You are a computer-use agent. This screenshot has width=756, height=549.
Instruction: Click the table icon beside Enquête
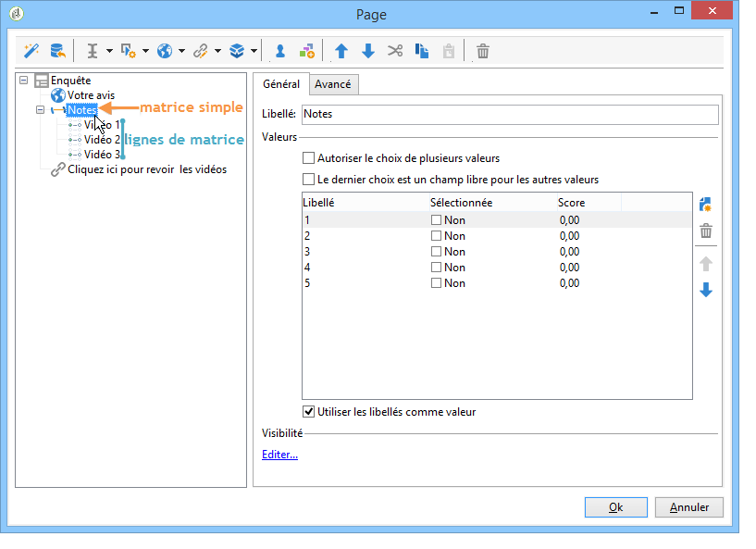pyautogui.click(x=42, y=81)
